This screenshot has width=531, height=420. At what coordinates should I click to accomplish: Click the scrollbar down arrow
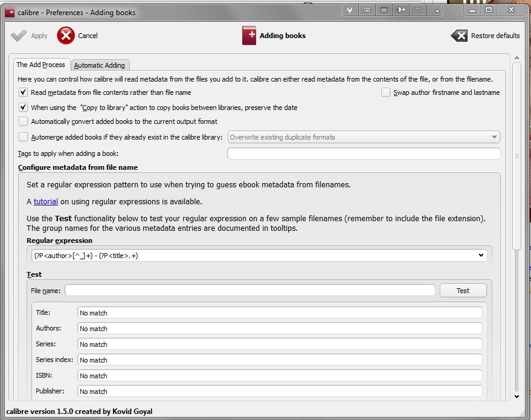pos(517,396)
